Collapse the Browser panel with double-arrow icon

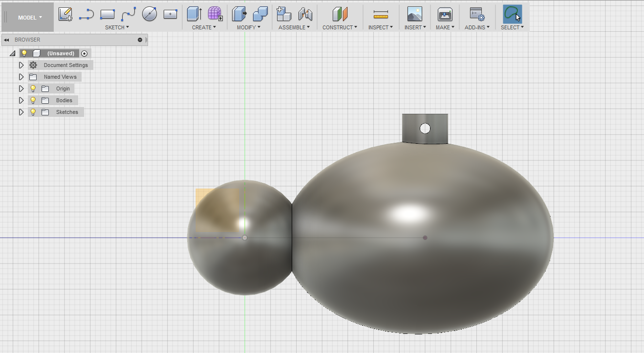pyautogui.click(x=6, y=40)
